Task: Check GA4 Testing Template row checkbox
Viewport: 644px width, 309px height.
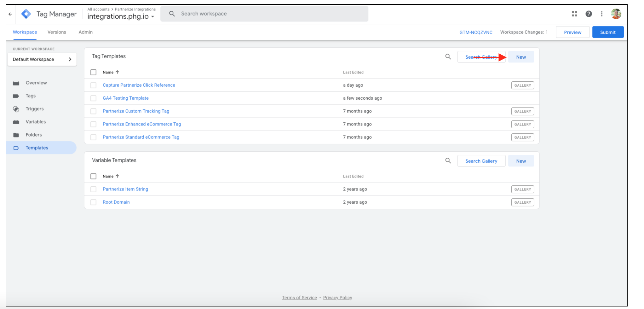Action: [94, 98]
